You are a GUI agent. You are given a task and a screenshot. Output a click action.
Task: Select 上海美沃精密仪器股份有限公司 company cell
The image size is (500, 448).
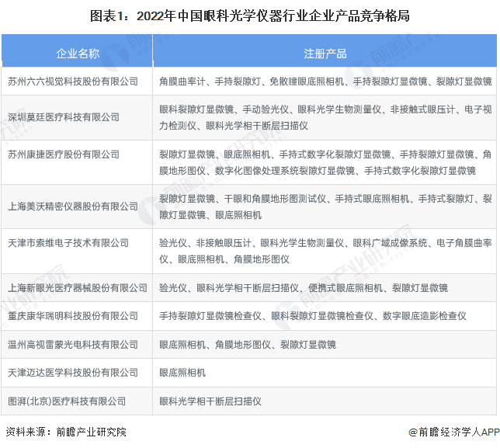(77, 207)
